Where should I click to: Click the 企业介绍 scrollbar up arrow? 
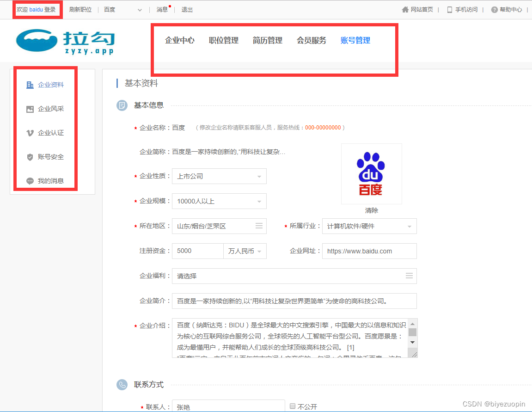(x=413, y=324)
